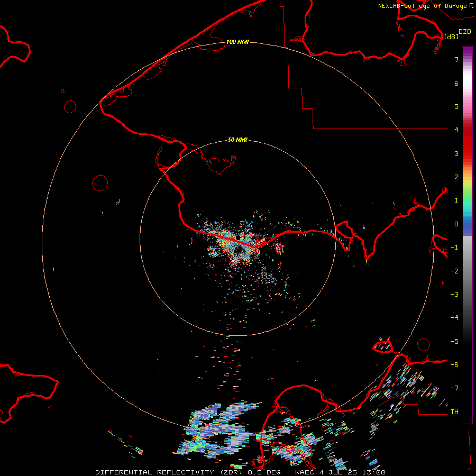Screen dimensions: 476x476
Task: Click the "13:00" time in caption
Action: tap(374, 472)
